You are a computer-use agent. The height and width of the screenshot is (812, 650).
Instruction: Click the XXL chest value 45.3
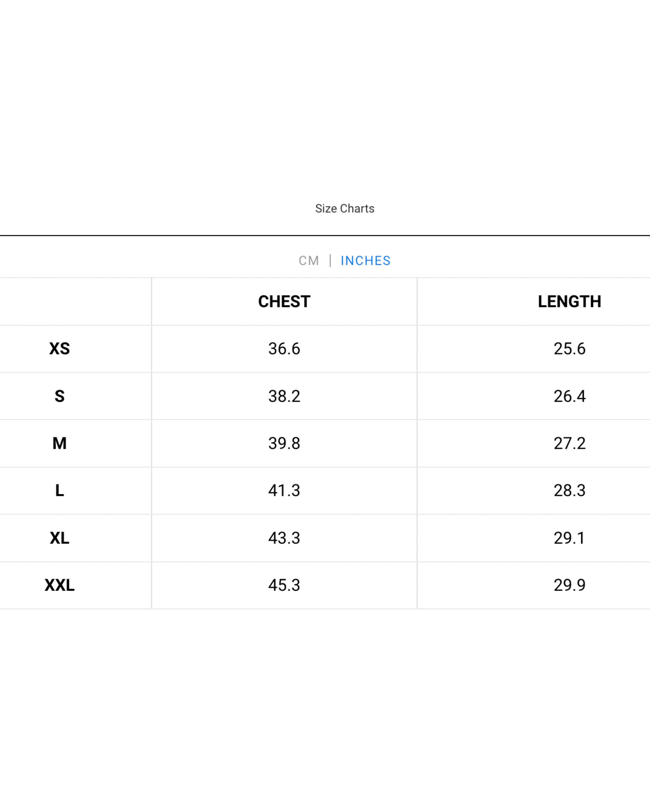point(284,585)
